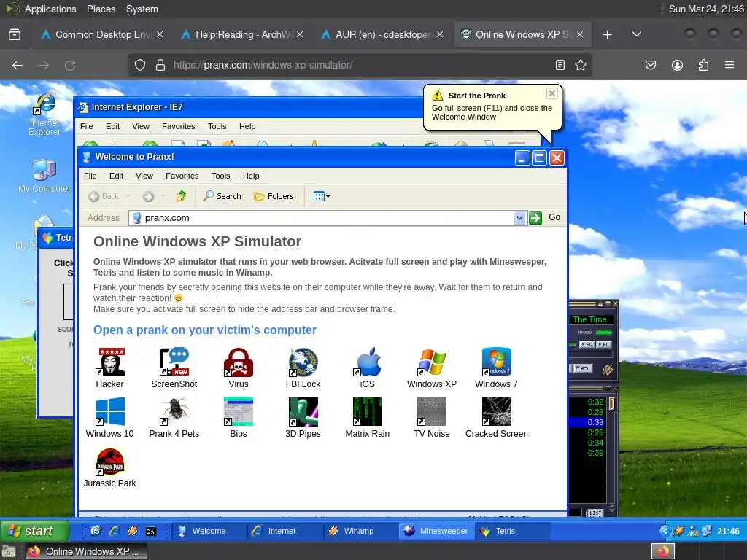Click Folders in the Welcome window toolbar
This screenshot has height=560, width=747.
tap(274, 196)
